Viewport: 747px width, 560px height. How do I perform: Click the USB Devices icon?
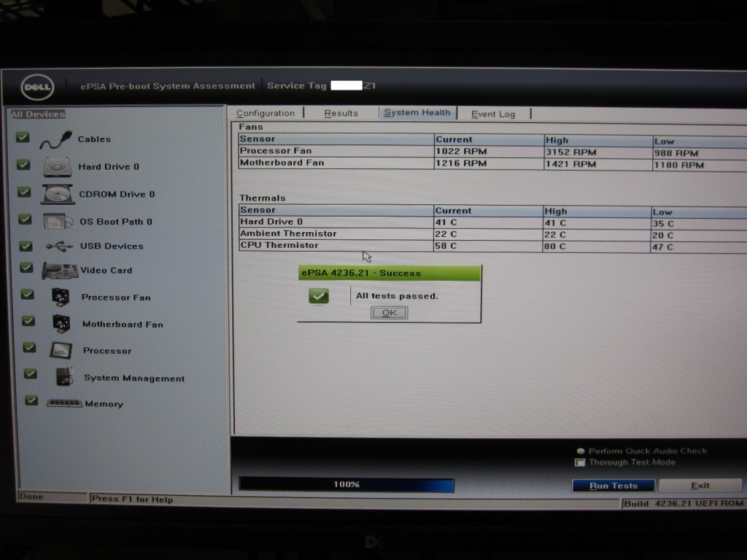59,246
